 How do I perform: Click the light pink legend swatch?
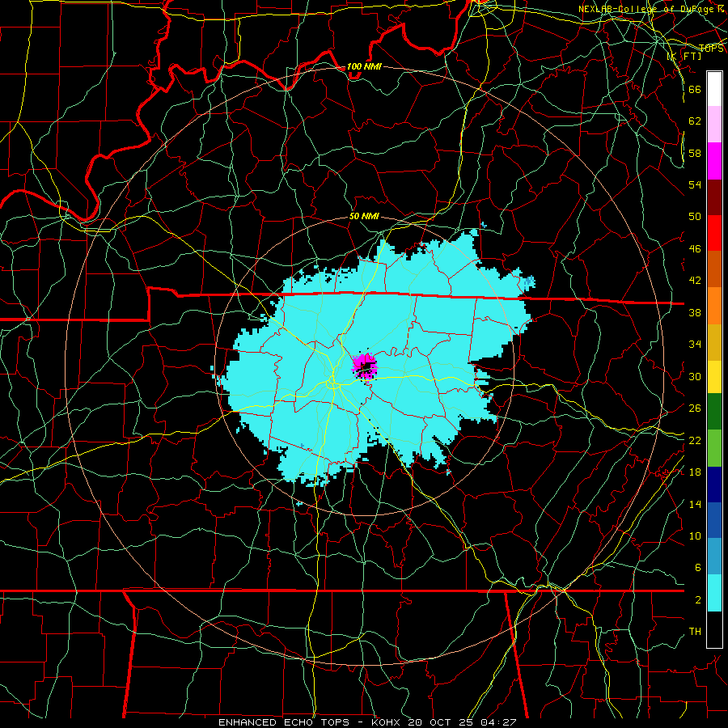tap(714, 125)
